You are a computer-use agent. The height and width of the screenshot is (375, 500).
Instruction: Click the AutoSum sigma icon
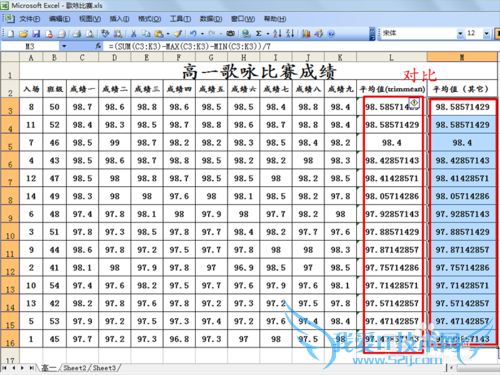click(x=259, y=34)
